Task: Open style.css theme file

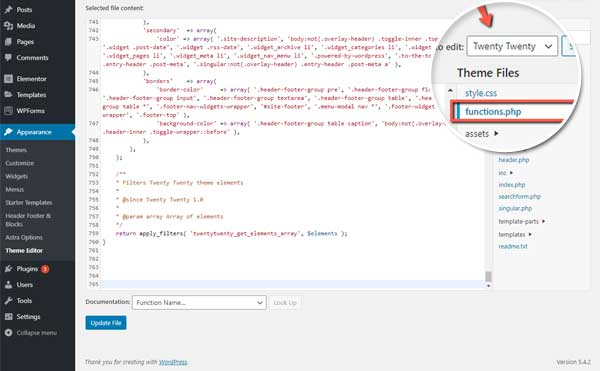Action: [x=481, y=93]
